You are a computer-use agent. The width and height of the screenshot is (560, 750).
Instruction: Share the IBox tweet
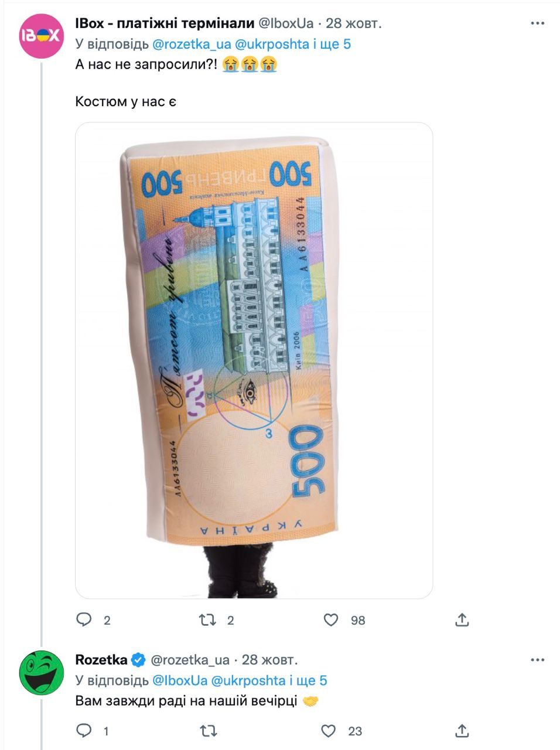462,619
